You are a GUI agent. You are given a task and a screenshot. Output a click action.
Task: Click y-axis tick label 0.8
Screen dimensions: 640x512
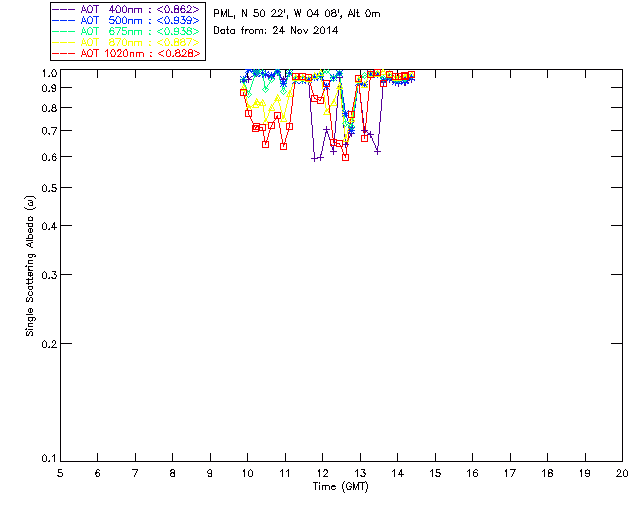click(49, 108)
